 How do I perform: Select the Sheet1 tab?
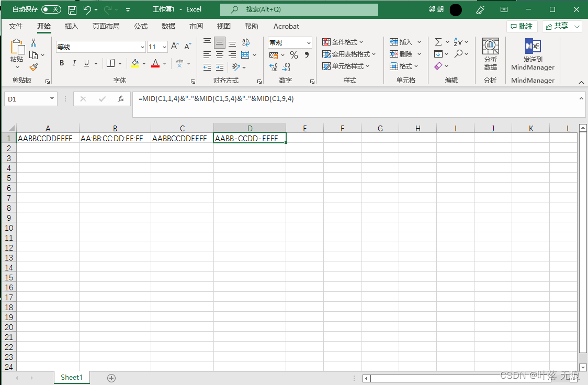point(71,378)
